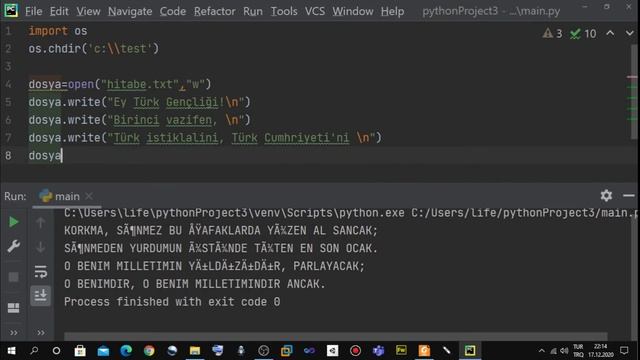Click the PyCharm logo in title bar
This screenshot has width=640, height=360.
click(x=11, y=10)
